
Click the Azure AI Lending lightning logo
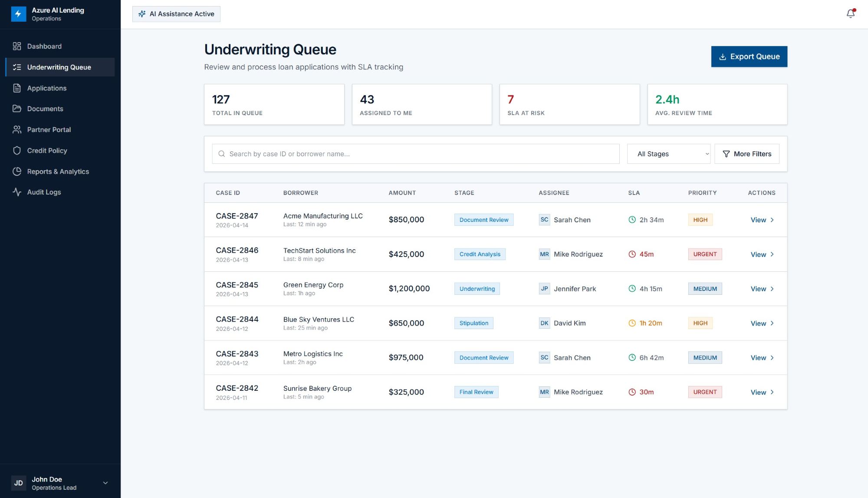(x=18, y=14)
